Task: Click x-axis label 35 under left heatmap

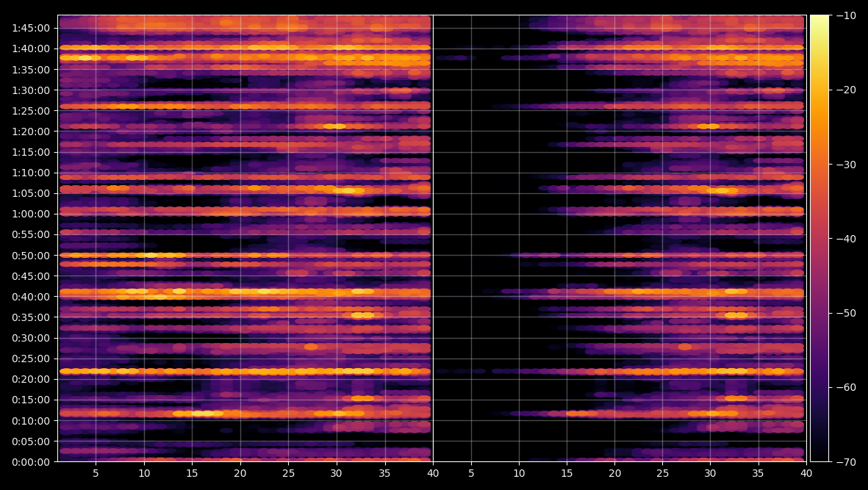Action: [384, 473]
